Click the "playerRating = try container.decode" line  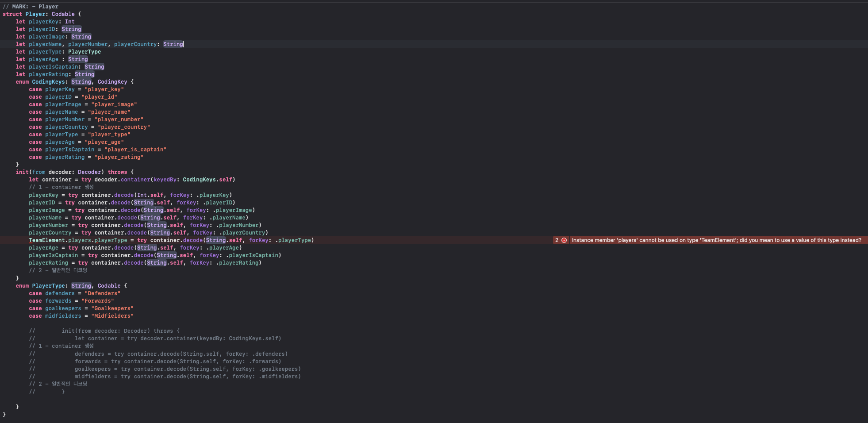click(145, 263)
